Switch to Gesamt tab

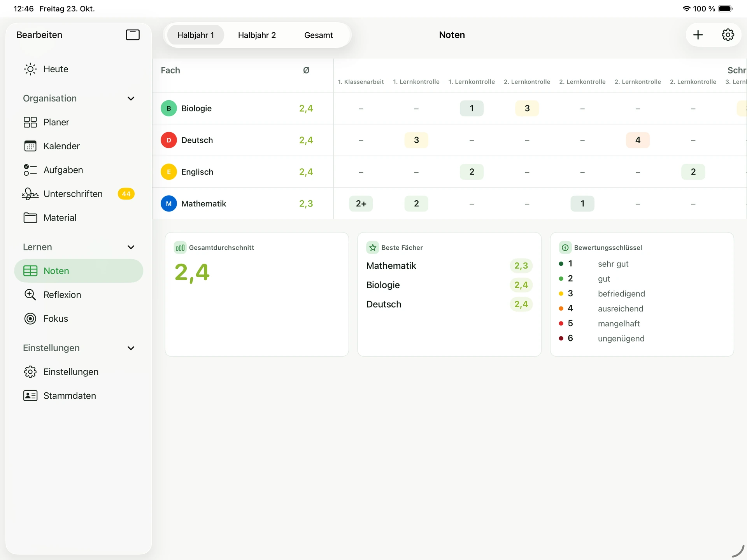(x=319, y=35)
